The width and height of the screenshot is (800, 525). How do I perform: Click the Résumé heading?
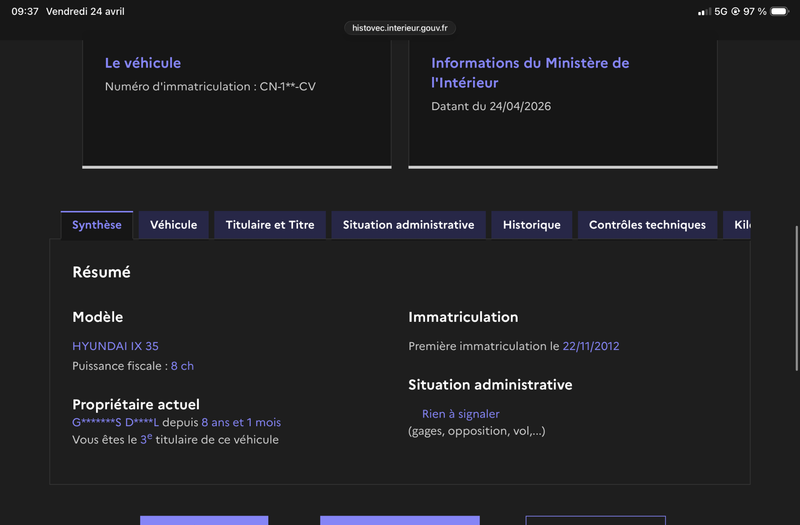point(102,272)
